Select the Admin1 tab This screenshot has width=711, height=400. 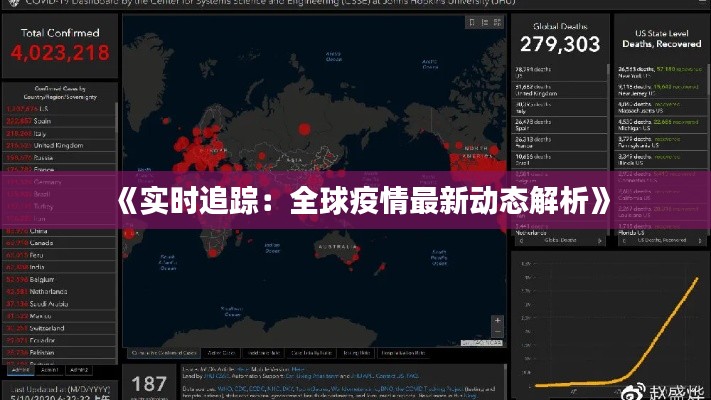pyautogui.click(x=49, y=370)
